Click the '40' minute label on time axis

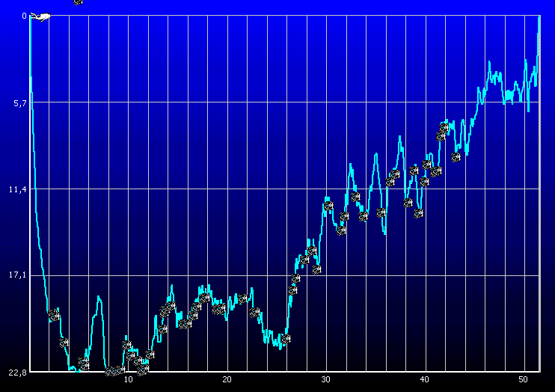424,379
